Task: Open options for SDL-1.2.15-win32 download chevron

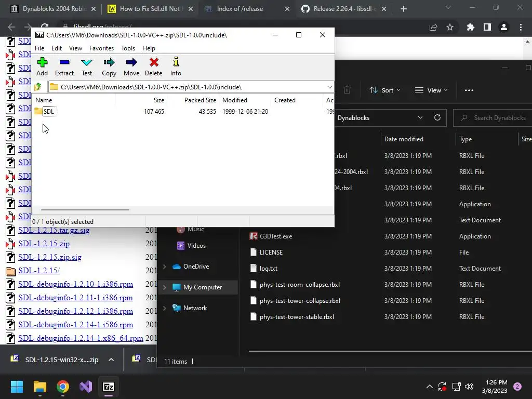Action: point(111,360)
